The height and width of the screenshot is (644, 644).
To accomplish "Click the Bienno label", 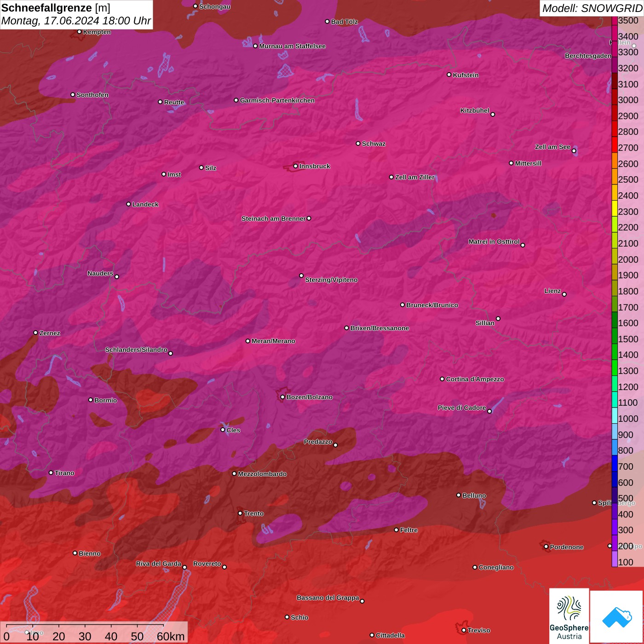I will pyautogui.click(x=90, y=553).
